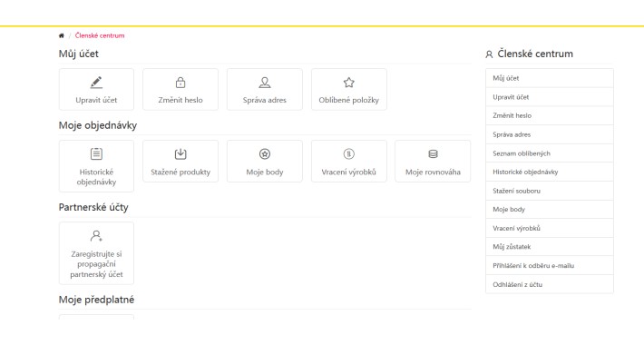Click the map pin icon on Správa adres card
Screen dimensions: 644x345
(x=265, y=83)
